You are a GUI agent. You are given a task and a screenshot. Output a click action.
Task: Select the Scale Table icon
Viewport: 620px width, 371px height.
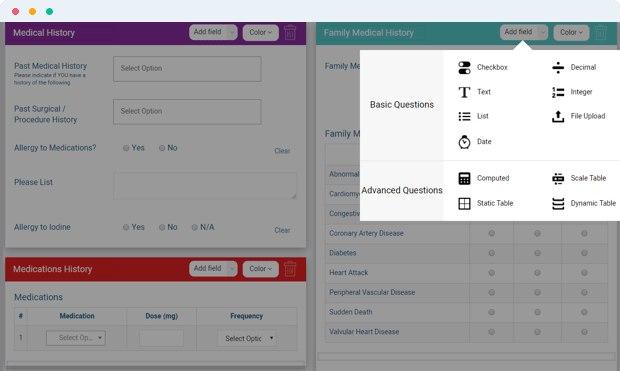[558, 178]
